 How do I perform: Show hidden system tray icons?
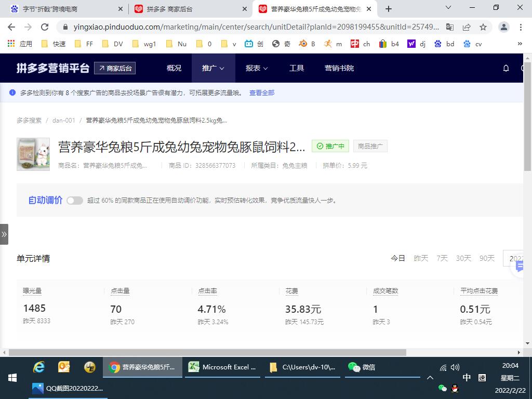[430, 378]
